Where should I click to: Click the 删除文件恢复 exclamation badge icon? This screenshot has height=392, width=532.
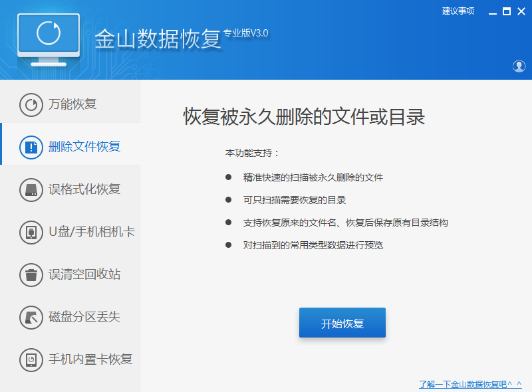(x=31, y=147)
